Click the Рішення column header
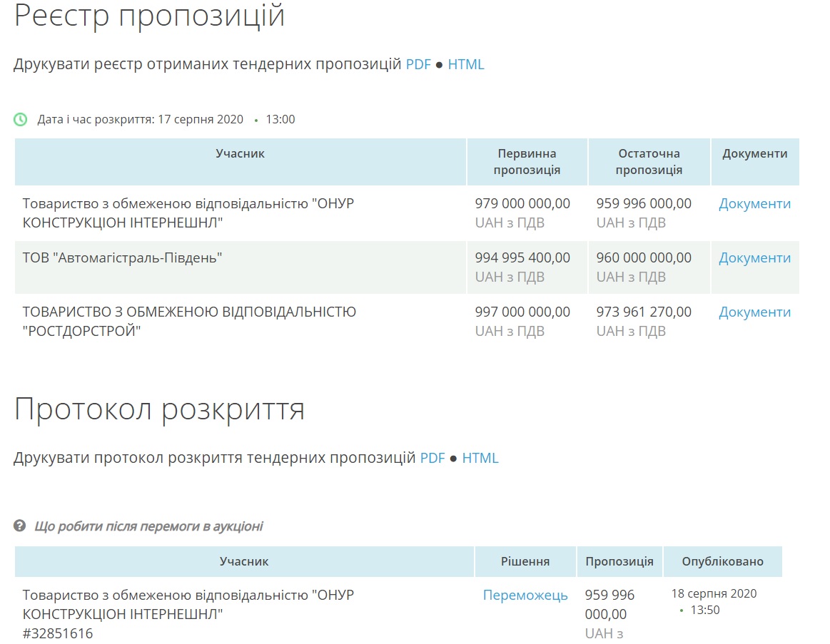The width and height of the screenshot is (830, 644). click(525, 562)
